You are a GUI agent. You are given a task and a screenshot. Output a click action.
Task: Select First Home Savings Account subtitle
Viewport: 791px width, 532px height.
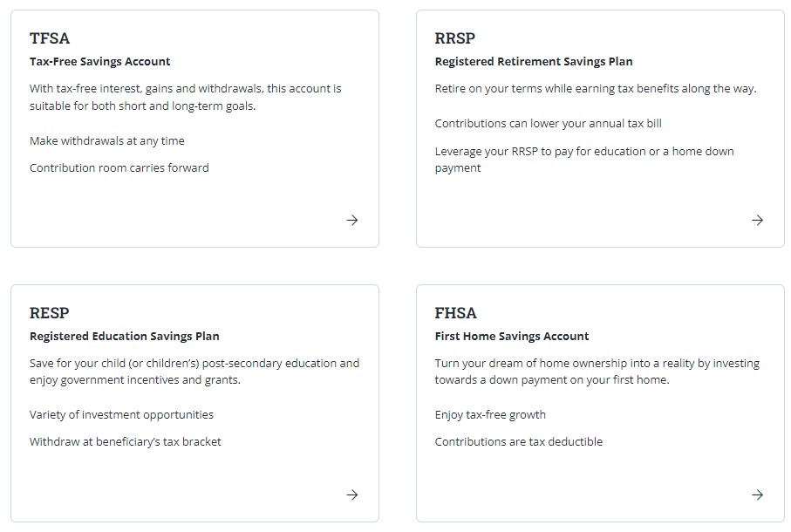pyautogui.click(x=512, y=337)
